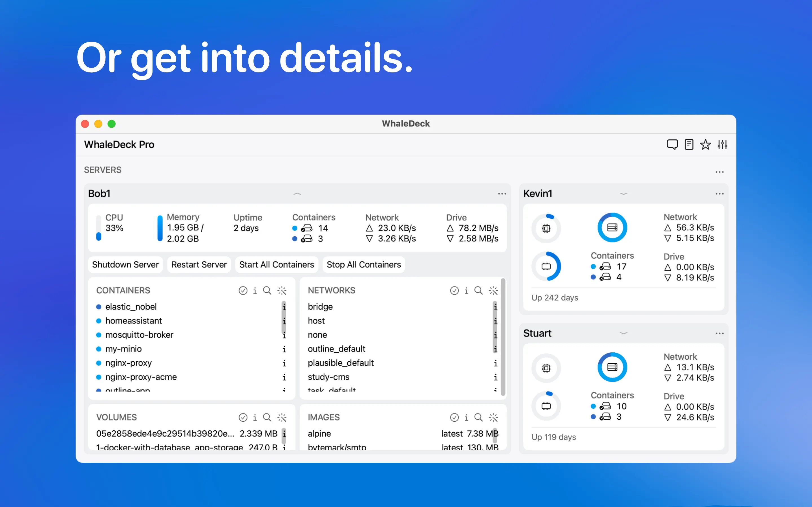Collapse the Bob1 server card
812x507 pixels.
point(297,194)
